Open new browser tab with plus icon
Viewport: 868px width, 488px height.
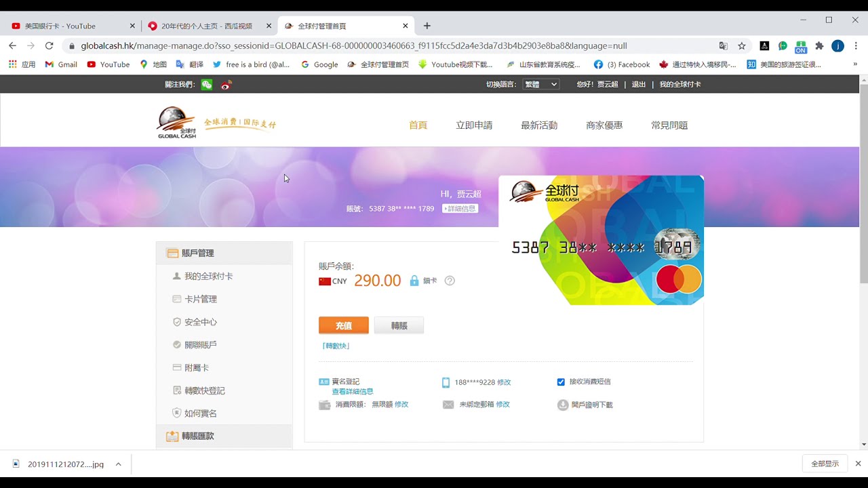427,26
